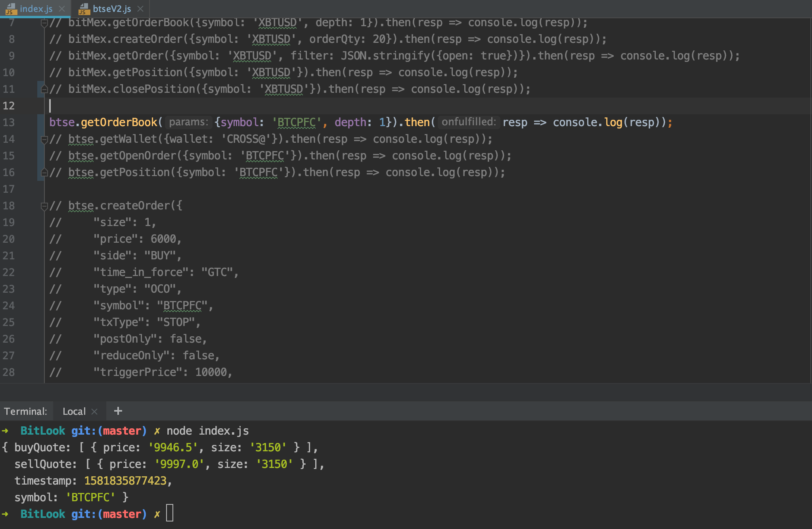The height and width of the screenshot is (529, 812).
Task: Click the JS file icon on btseV2.js tab
Action: (84, 9)
